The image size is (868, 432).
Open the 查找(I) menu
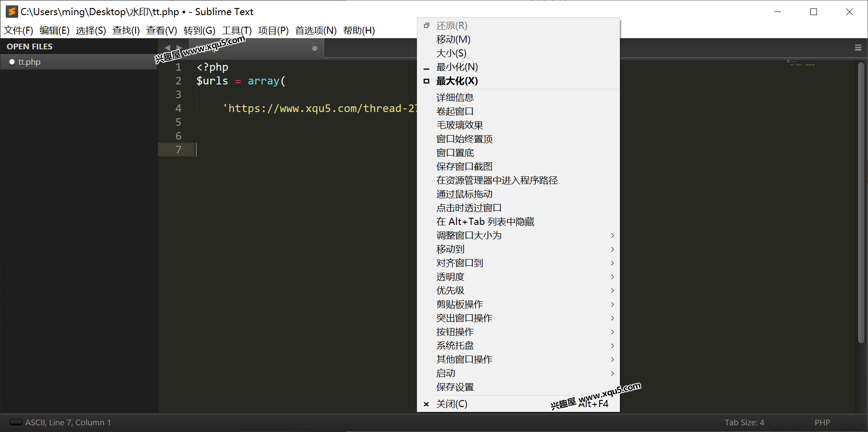[126, 30]
